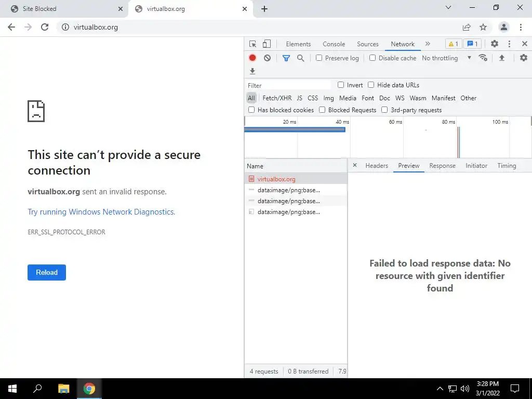
Task: Filter requests by Img type
Action: click(328, 98)
